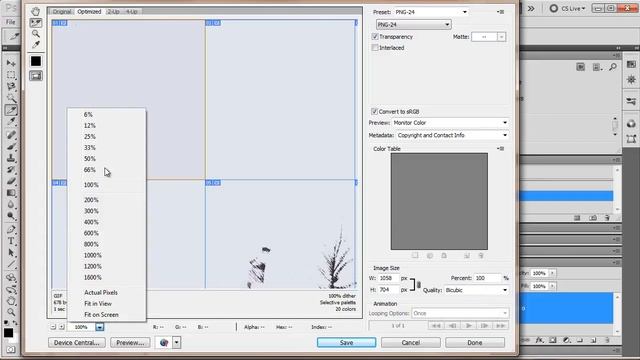The height and width of the screenshot is (360, 640).
Task: Select Line shape tool in Photoshop toolbar
Action: coord(11,264)
